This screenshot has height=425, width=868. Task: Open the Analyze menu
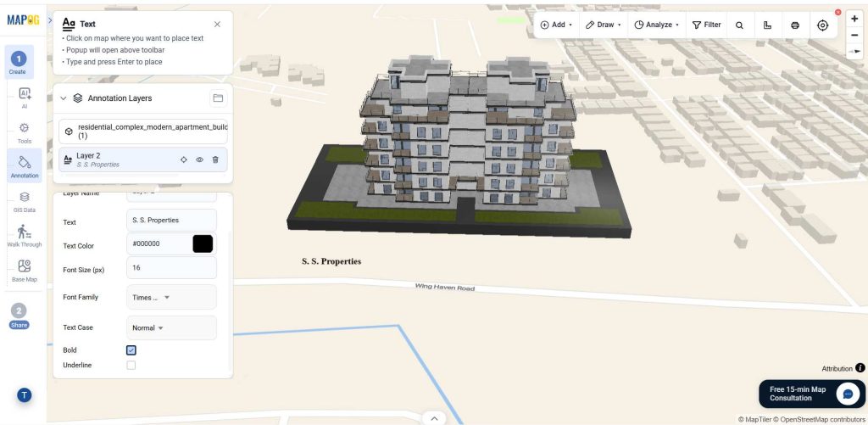point(657,25)
